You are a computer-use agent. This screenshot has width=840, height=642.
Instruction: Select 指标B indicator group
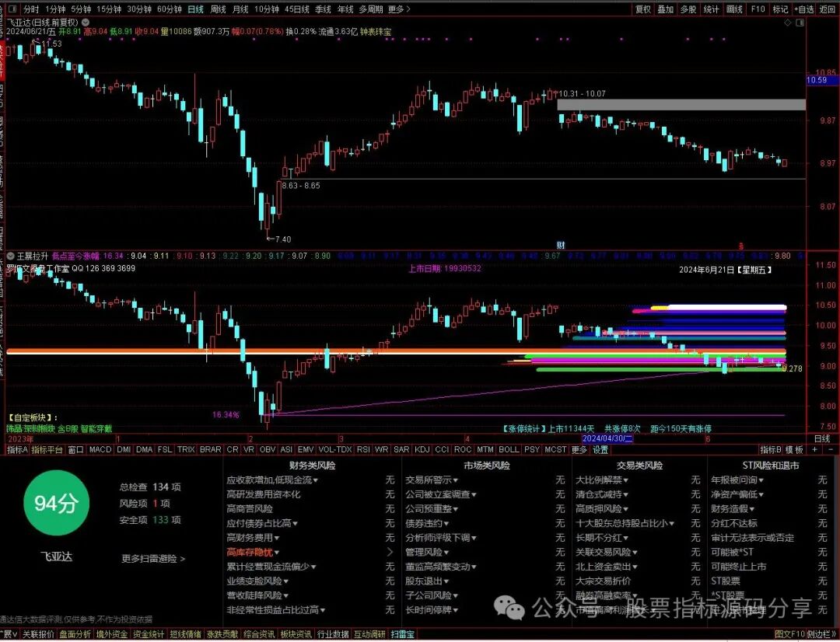[770, 450]
